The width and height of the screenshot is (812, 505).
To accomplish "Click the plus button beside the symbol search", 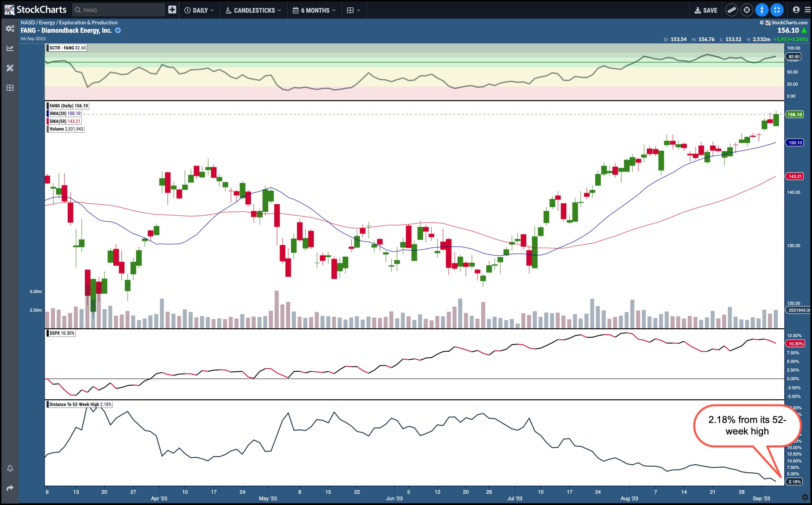I will [172, 10].
